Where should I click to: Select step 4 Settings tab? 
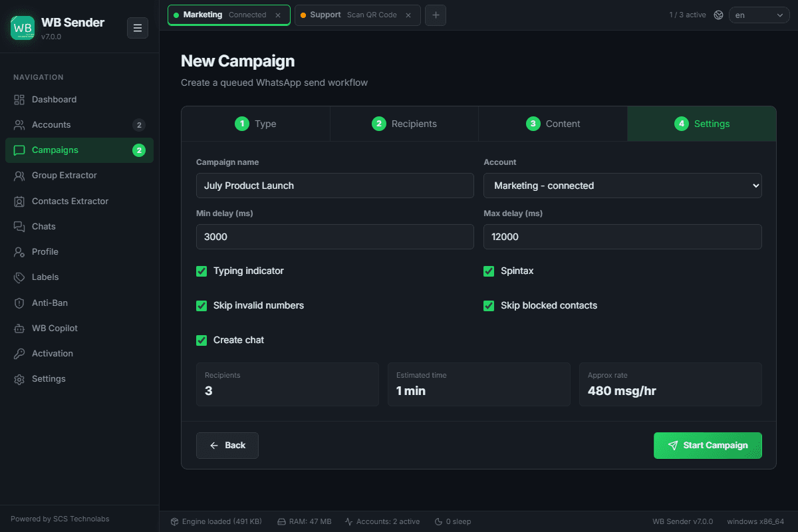(x=702, y=124)
